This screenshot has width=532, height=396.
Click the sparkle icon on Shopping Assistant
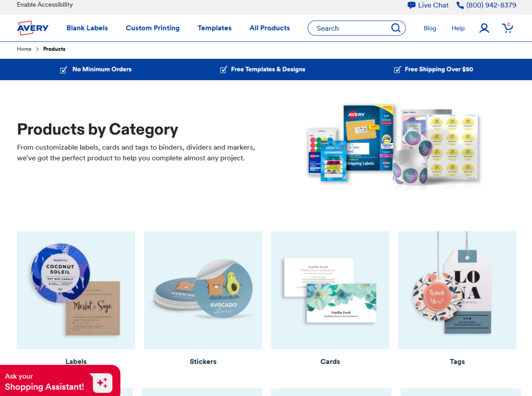pyautogui.click(x=102, y=383)
